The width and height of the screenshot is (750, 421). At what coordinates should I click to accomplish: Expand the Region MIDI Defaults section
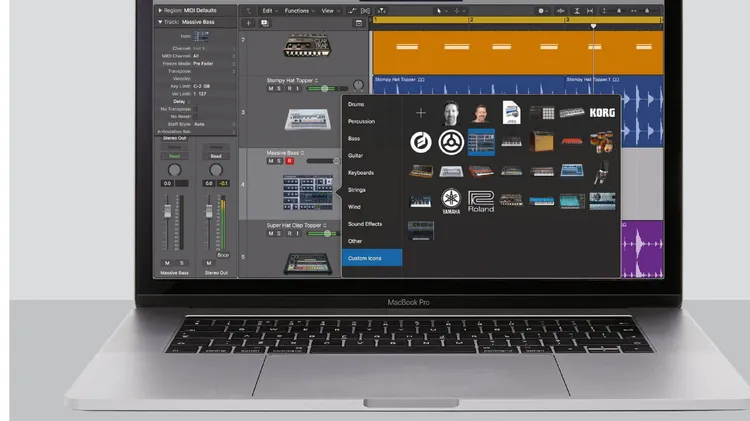pos(160,11)
